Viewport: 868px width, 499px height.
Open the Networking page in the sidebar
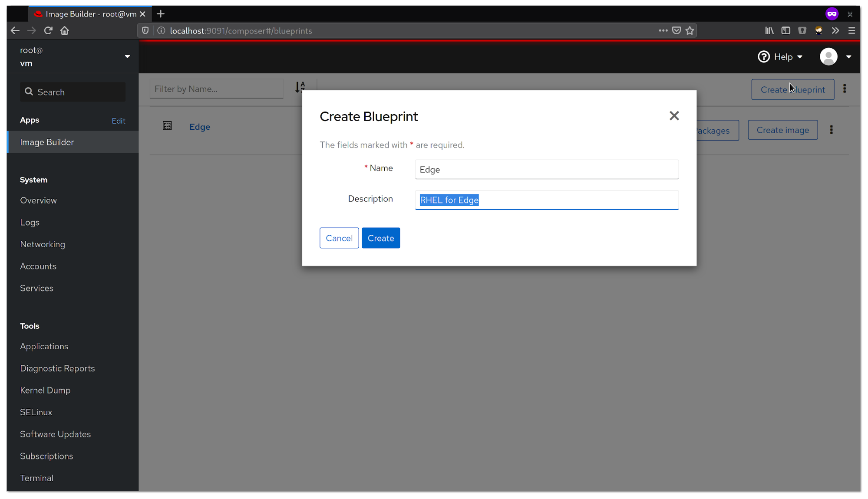pos(43,244)
